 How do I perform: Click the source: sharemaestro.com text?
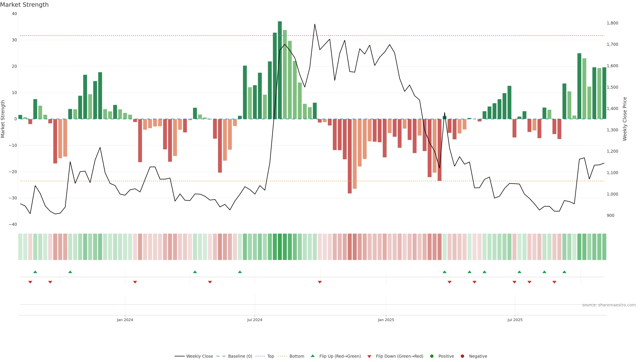click(609, 305)
